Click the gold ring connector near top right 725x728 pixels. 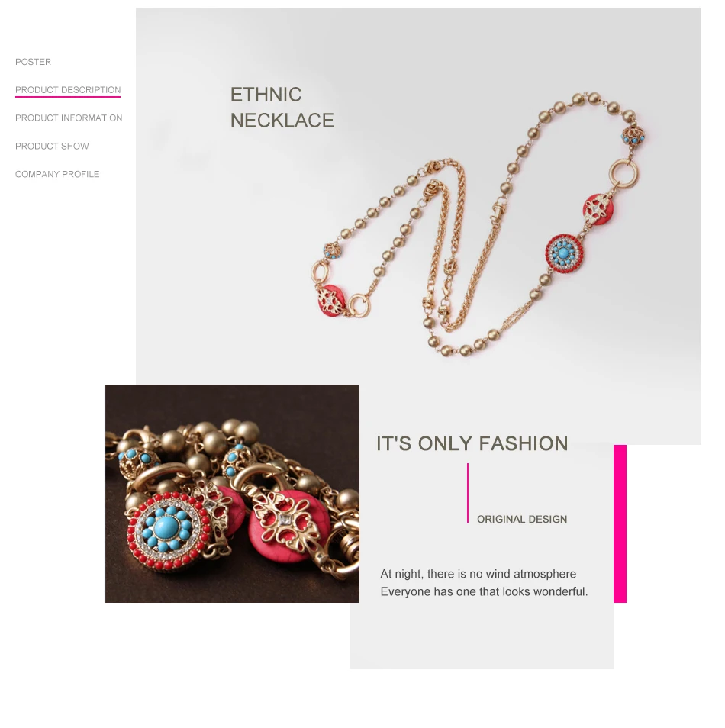623,172
